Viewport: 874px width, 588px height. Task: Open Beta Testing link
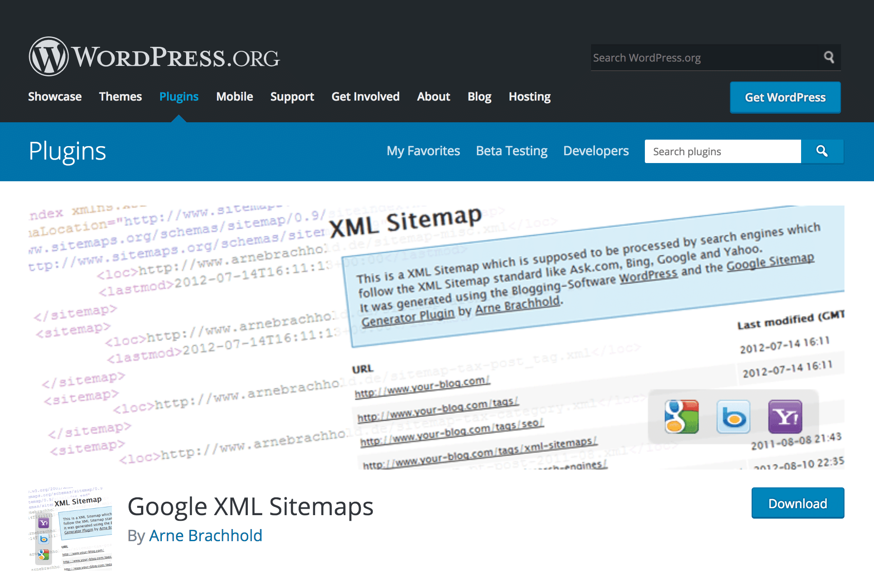[512, 151]
